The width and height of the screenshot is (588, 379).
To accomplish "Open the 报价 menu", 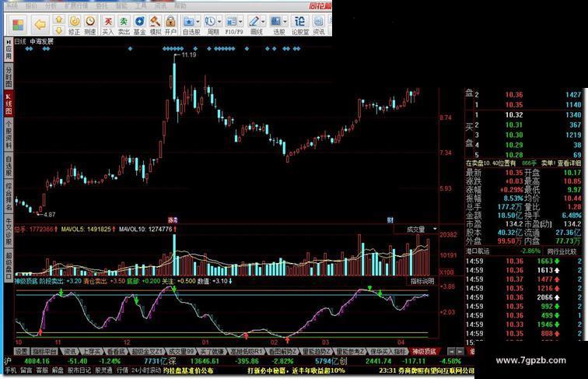I will point(31,5).
